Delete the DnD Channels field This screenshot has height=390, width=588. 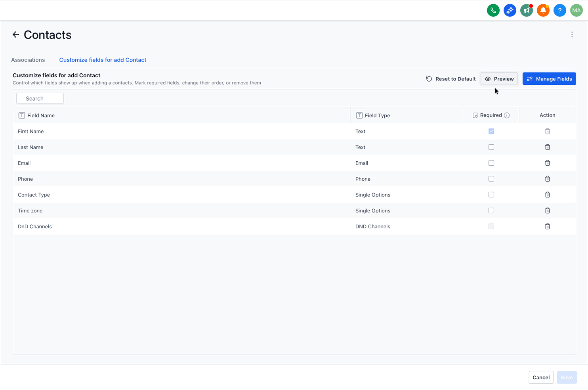pyautogui.click(x=548, y=226)
